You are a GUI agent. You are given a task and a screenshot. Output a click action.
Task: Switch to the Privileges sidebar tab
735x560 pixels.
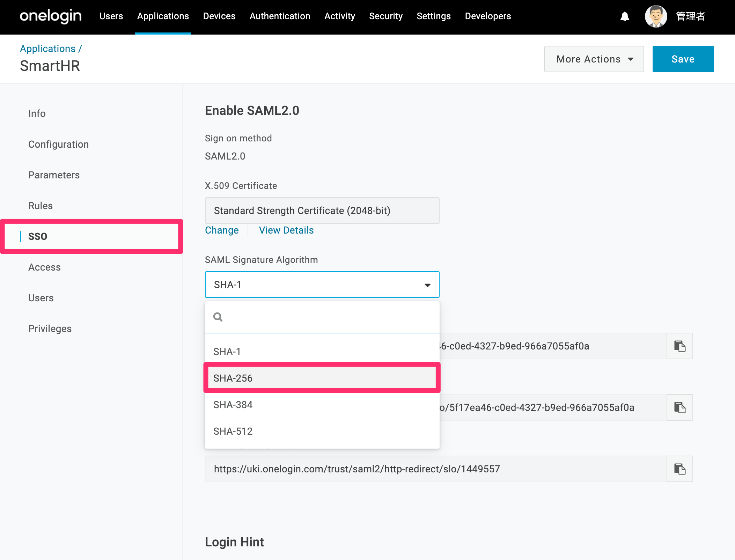click(x=50, y=329)
